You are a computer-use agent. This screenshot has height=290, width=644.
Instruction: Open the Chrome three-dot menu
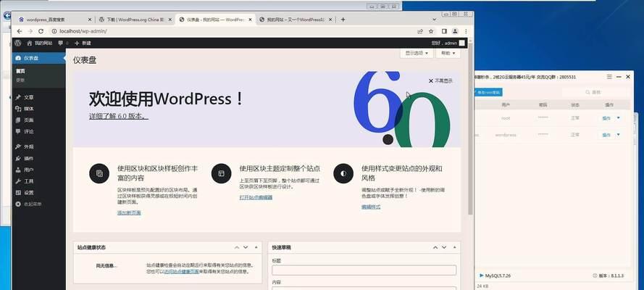466,31
